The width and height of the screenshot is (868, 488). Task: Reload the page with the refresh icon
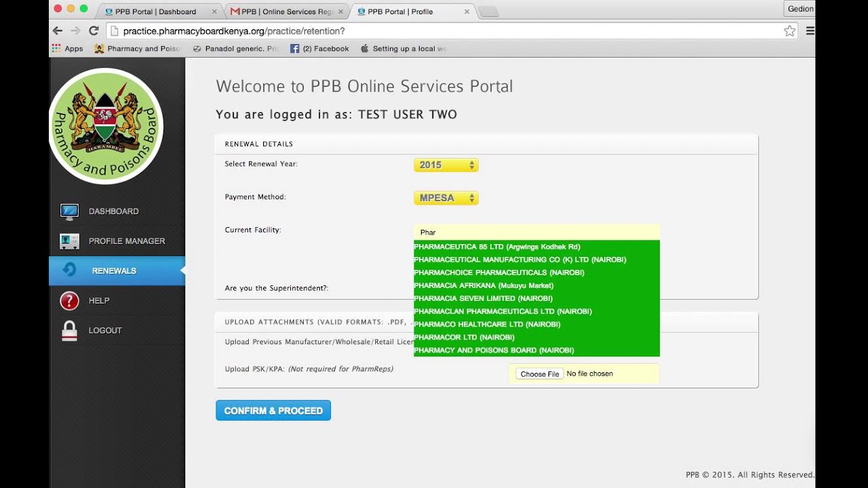point(94,30)
